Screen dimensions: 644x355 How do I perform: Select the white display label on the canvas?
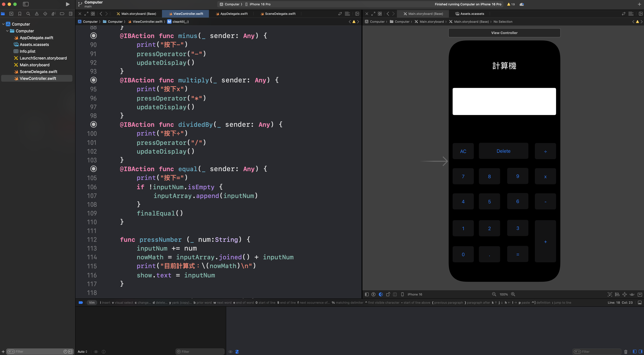[504, 101]
